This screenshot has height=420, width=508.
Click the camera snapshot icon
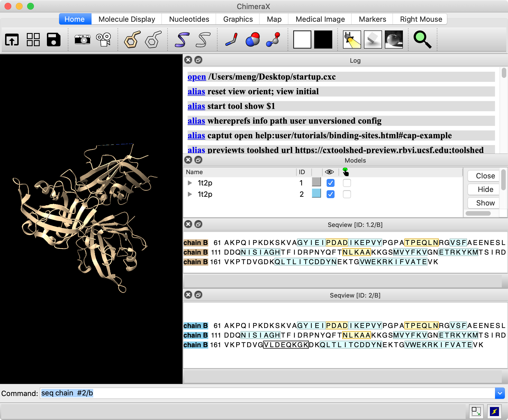click(x=82, y=40)
